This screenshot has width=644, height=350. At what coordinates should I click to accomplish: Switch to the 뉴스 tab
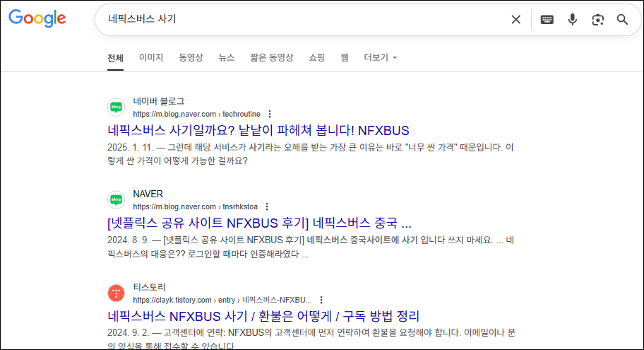click(226, 57)
